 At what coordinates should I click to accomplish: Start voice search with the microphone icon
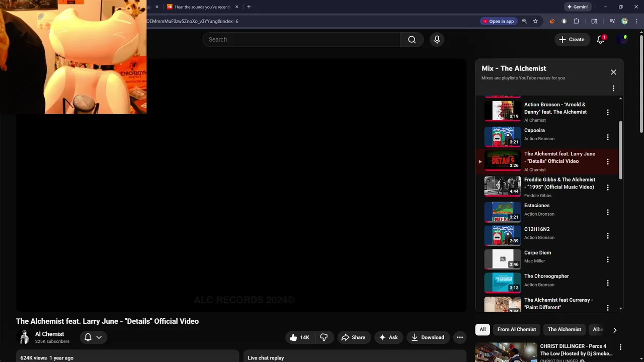tap(437, 39)
